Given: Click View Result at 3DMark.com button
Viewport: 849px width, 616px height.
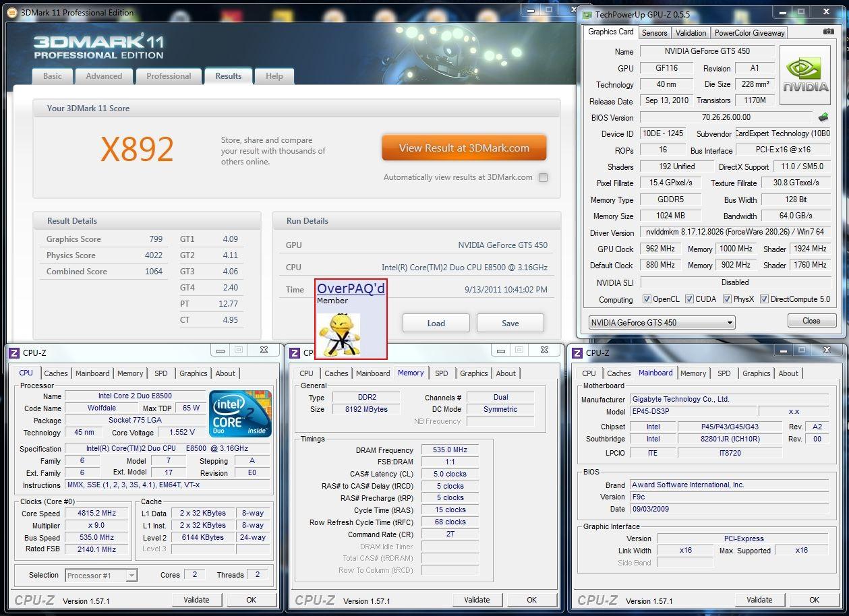Looking at the screenshot, I should pos(464,148).
